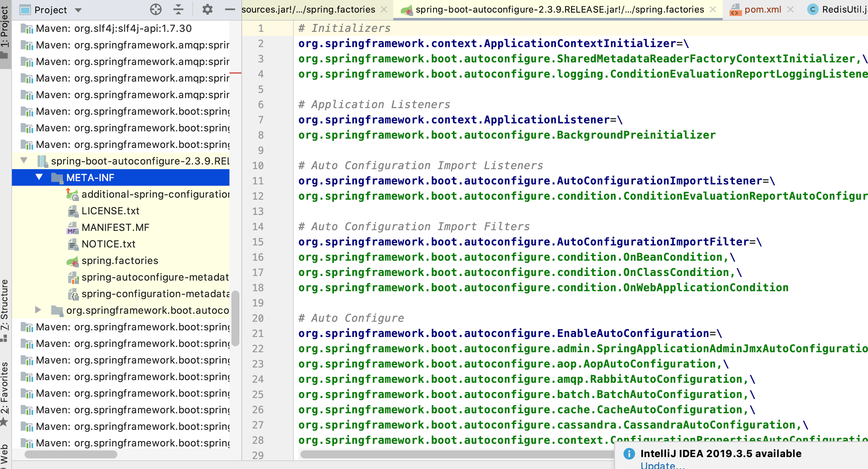Switch to RedisUtil.java tab
The height and width of the screenshot is (469, 868).
coord(844,9)
